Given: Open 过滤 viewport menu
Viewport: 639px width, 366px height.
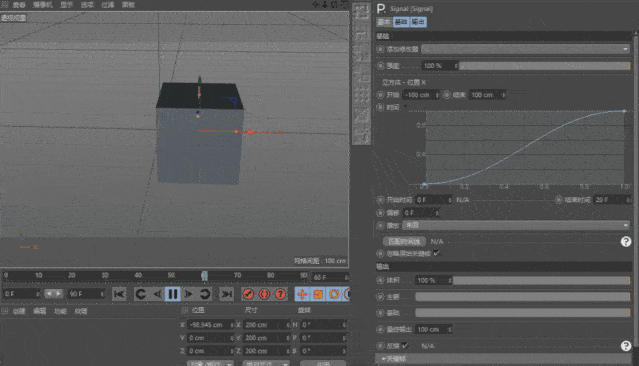Looking at the screenshot, I should [108, 5].
